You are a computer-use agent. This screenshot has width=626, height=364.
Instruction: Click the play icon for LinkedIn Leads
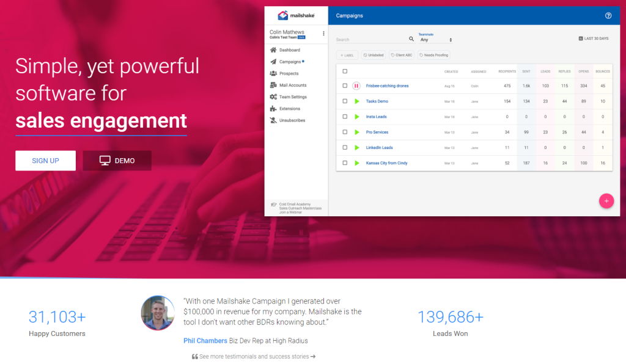tap(357, 148)
